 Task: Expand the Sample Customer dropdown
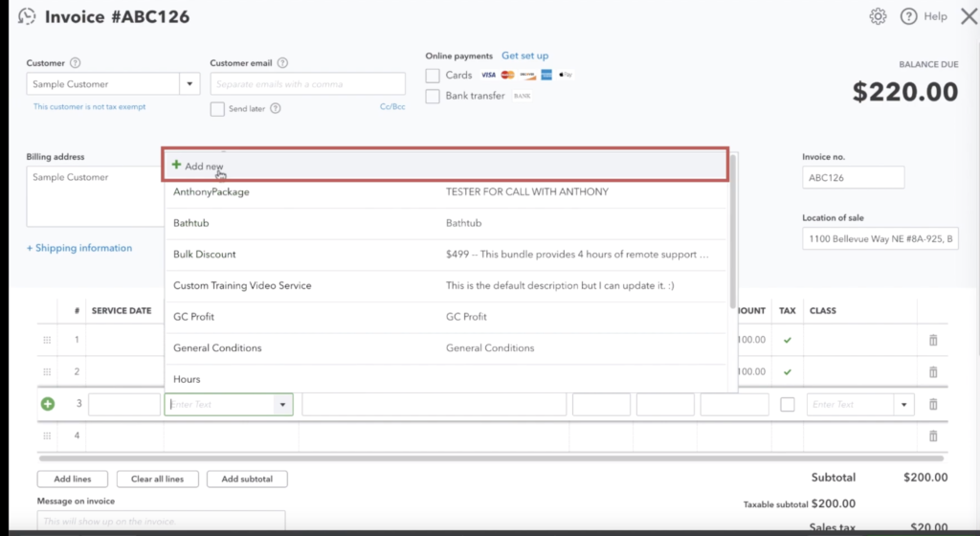point(189,84)
